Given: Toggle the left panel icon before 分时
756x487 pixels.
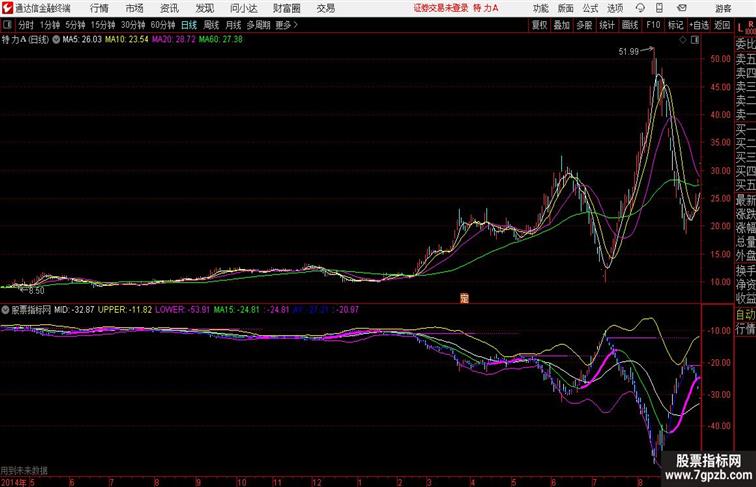Looking at the screenshot, I should [7, 25].
